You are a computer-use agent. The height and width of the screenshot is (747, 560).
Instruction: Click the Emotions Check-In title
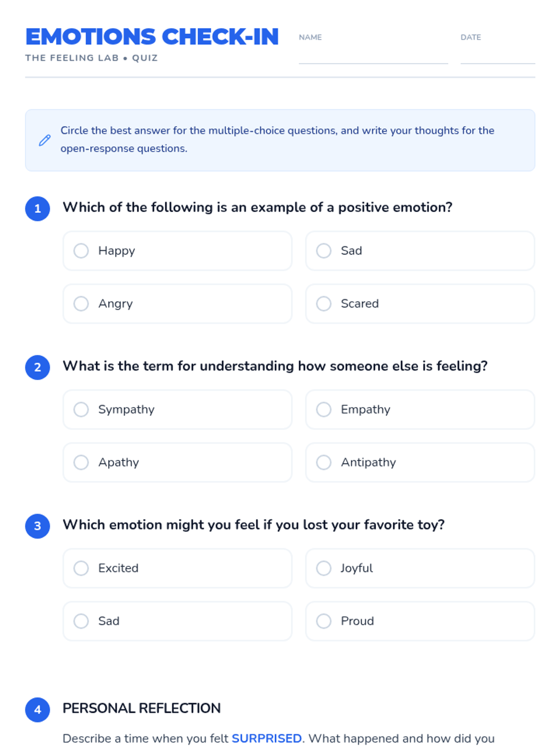click(152, 37)
